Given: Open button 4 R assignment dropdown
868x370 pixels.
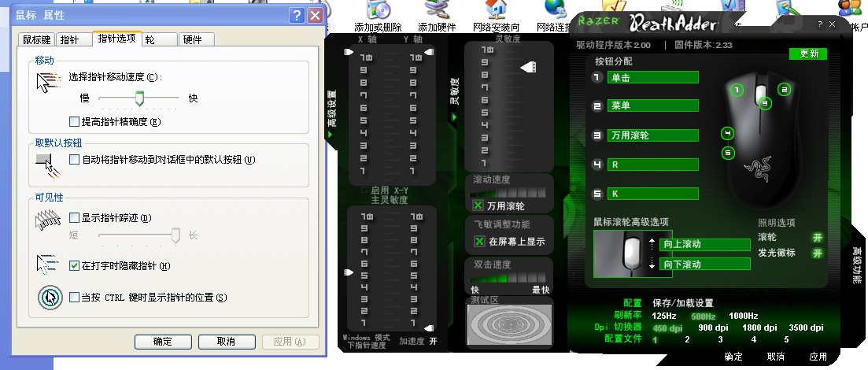Looking at the screenshot, I should pos(652,165).
